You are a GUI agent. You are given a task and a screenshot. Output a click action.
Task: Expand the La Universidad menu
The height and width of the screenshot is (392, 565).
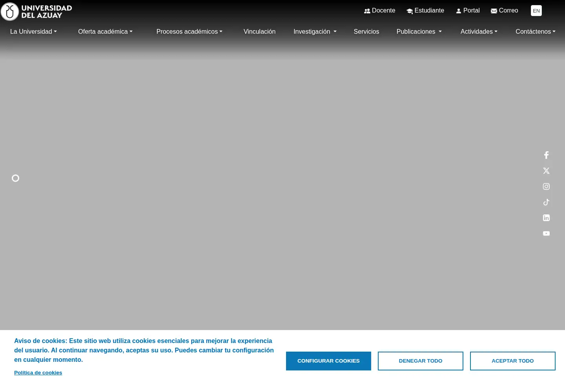tap(33, 32)
